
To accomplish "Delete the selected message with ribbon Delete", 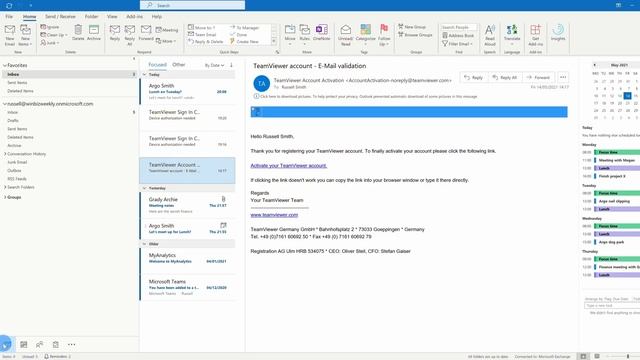I will [78, 33].
